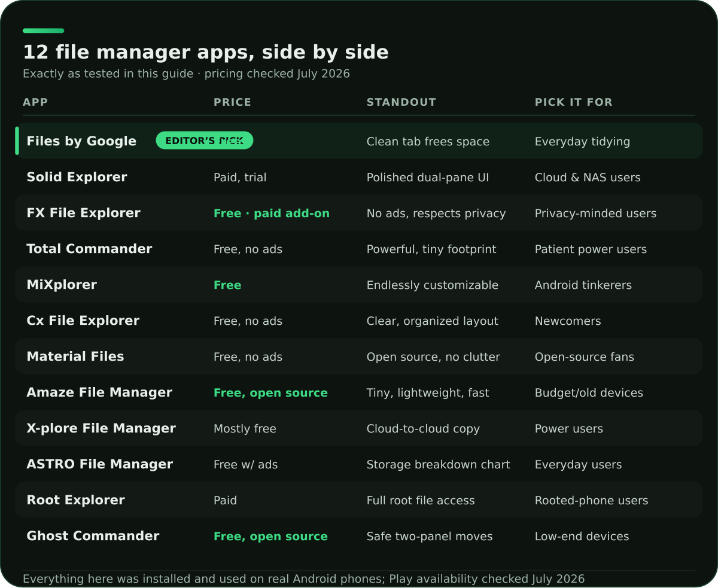Click 'Full root file access' standout
This screenshot has height=588, width=718.
421,501
